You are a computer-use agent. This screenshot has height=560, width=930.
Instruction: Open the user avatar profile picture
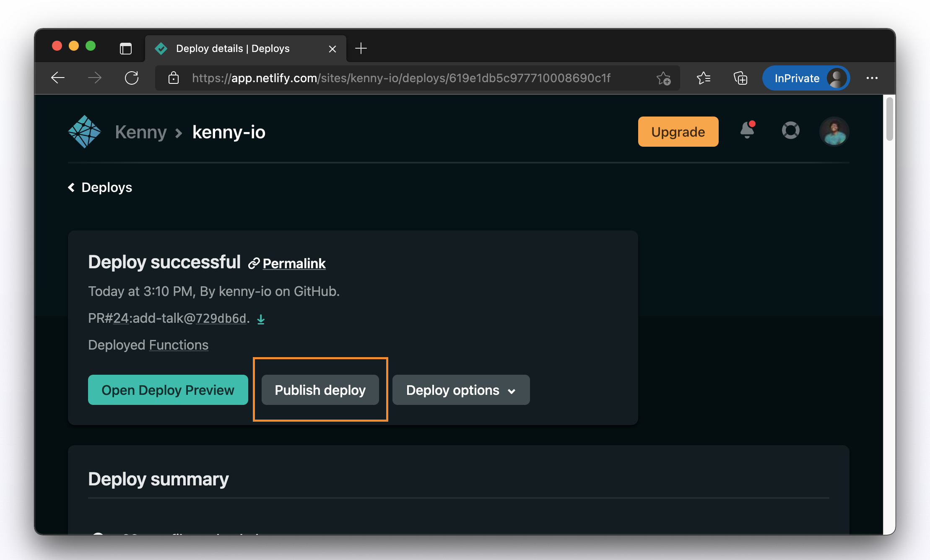tap(834, 131)
